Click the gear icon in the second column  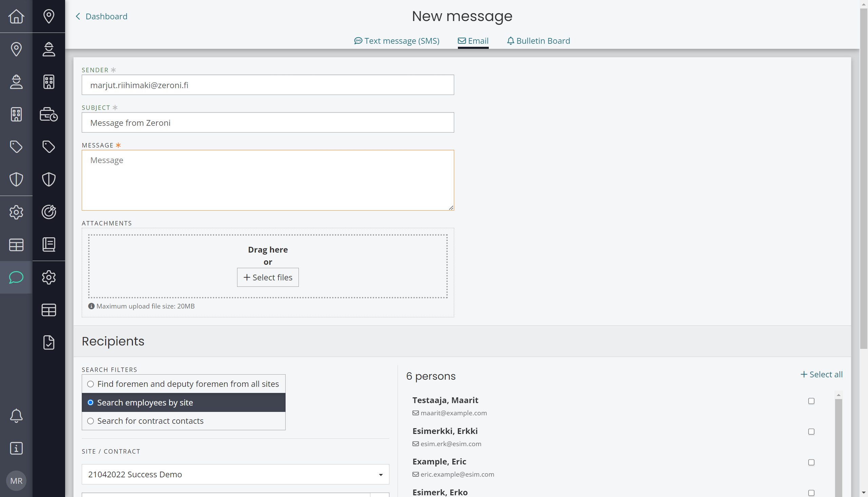(x=49, y=277)
